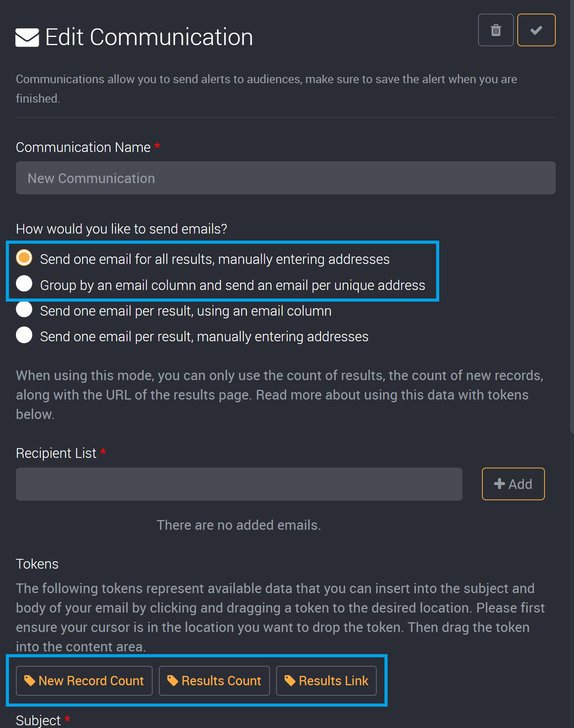Click the checkmark save icon
Viewport: 574px width, 728px height.
[536, 30]
